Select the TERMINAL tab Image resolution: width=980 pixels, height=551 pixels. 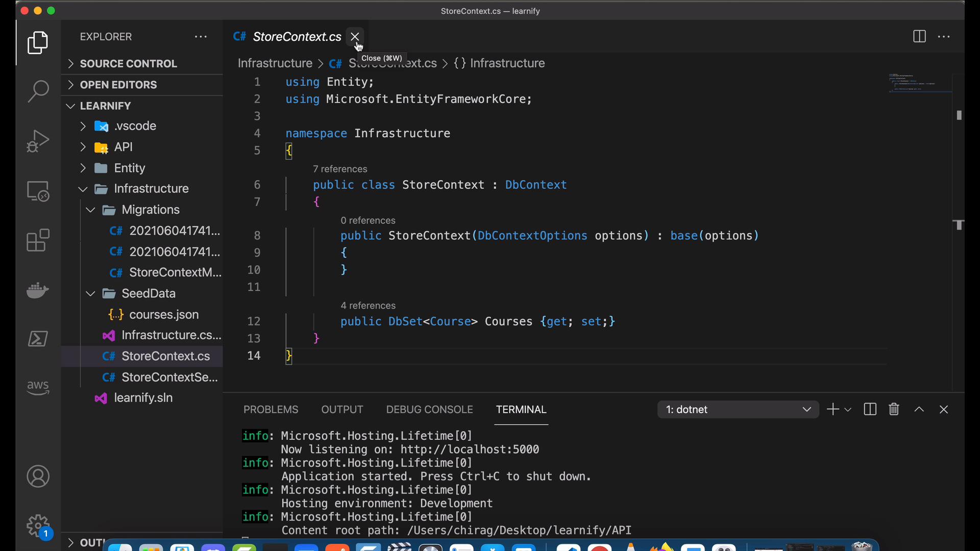pyautogui.click(x=521, y=410)
